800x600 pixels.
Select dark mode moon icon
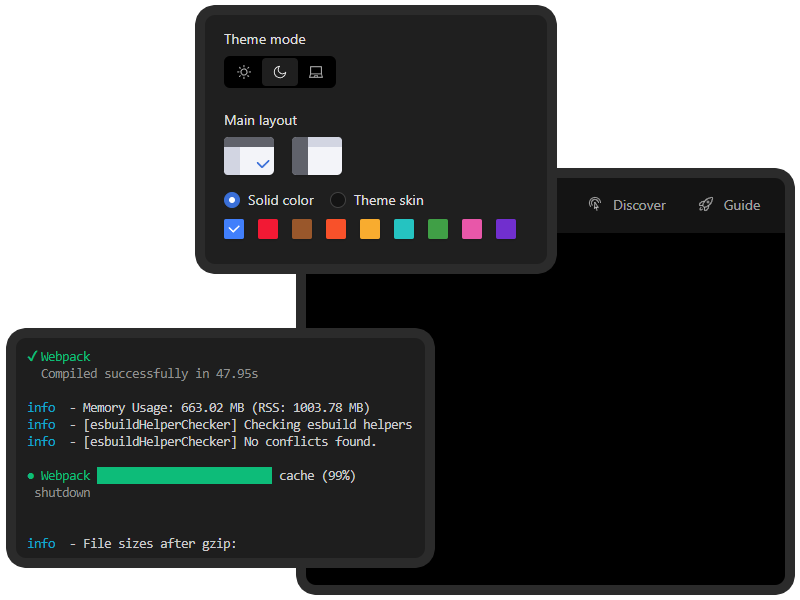(x=280, y=72)
